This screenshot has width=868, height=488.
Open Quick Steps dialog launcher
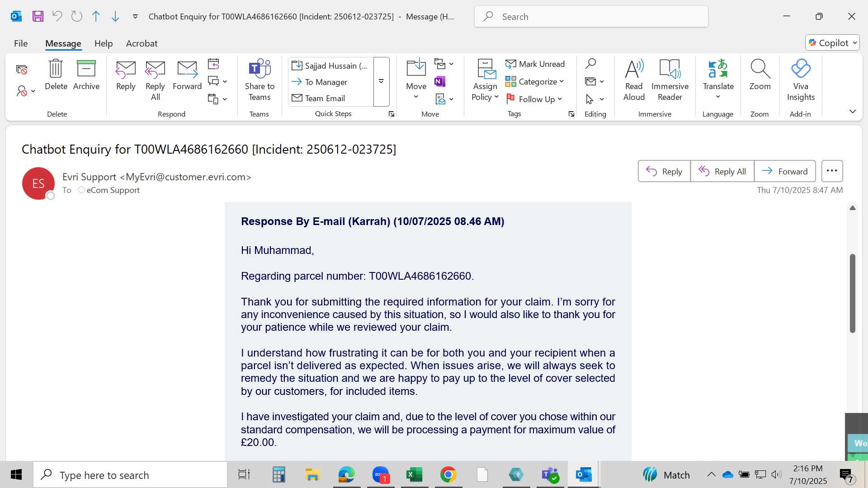pyautogui.click(x=392, y=114)
